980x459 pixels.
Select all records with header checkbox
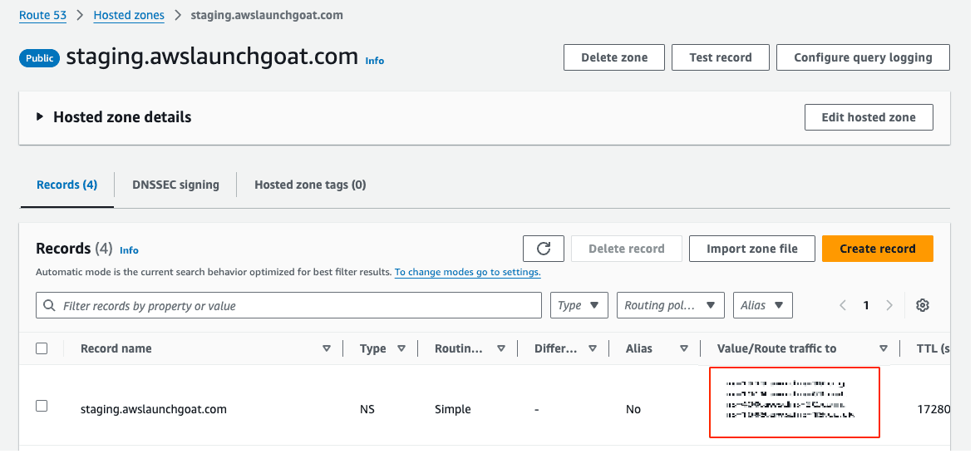42,349
